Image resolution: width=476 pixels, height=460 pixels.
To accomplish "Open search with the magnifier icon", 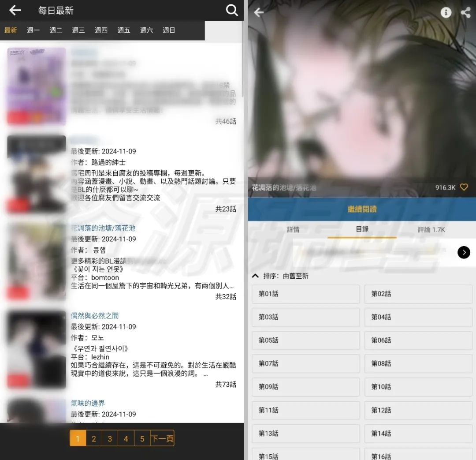I will (x=232, y=10).
